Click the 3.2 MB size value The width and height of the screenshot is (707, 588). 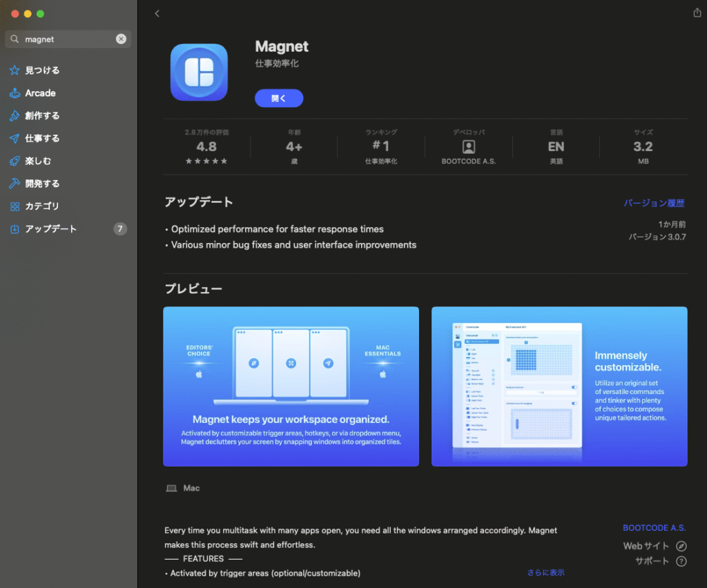coord(643,147)
